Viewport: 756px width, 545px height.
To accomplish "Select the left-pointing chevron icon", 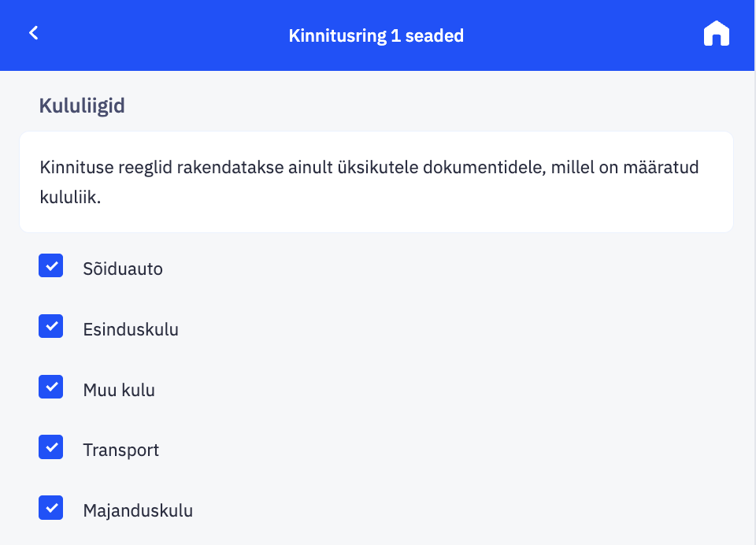I will click(33, 33).
